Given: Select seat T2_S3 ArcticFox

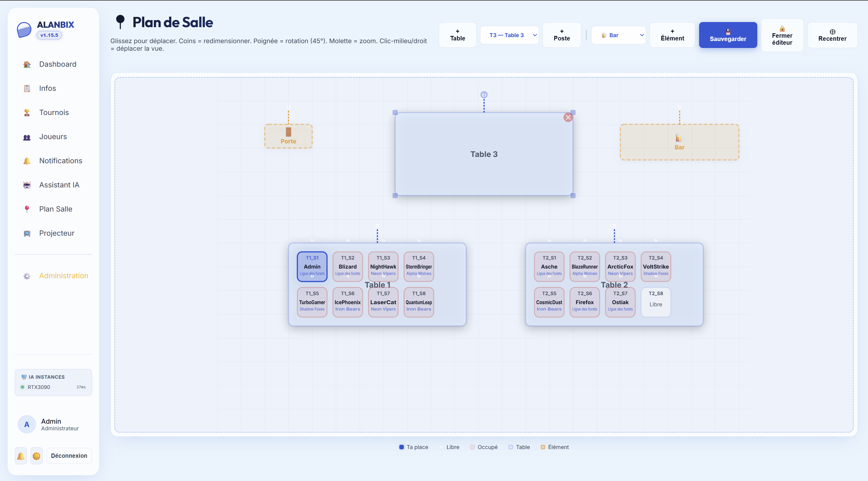Looking at the screenshot, I should (x=620, y=266).
